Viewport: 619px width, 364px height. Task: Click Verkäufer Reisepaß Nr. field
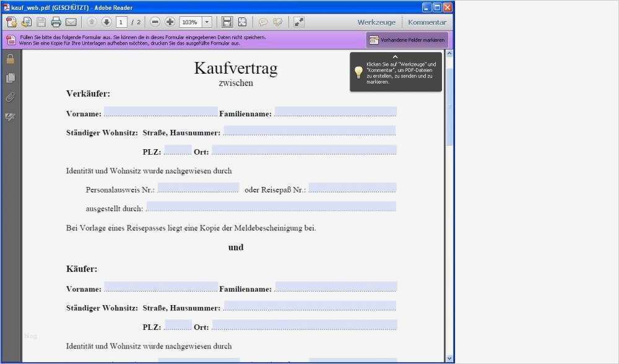coord(353,188)
